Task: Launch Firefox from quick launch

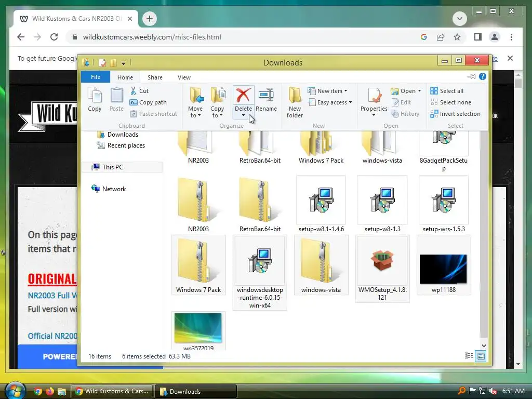Action: [50, 391]
